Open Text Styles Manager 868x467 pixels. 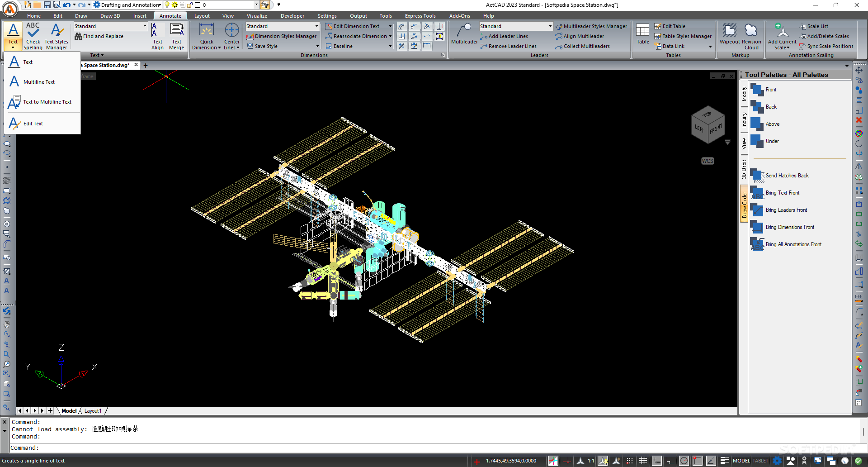(x=57, y=36)
